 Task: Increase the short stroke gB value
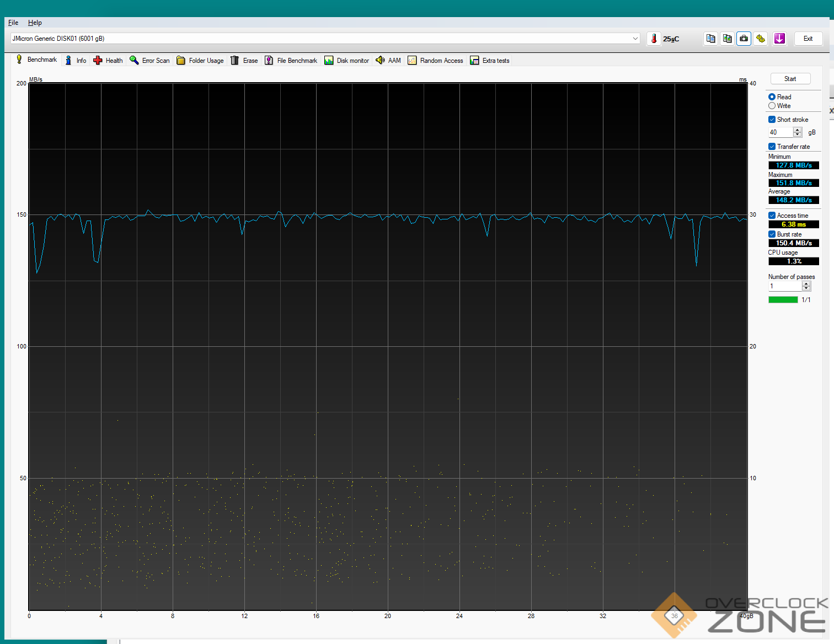pyautogui.click(x=797, y=130)
